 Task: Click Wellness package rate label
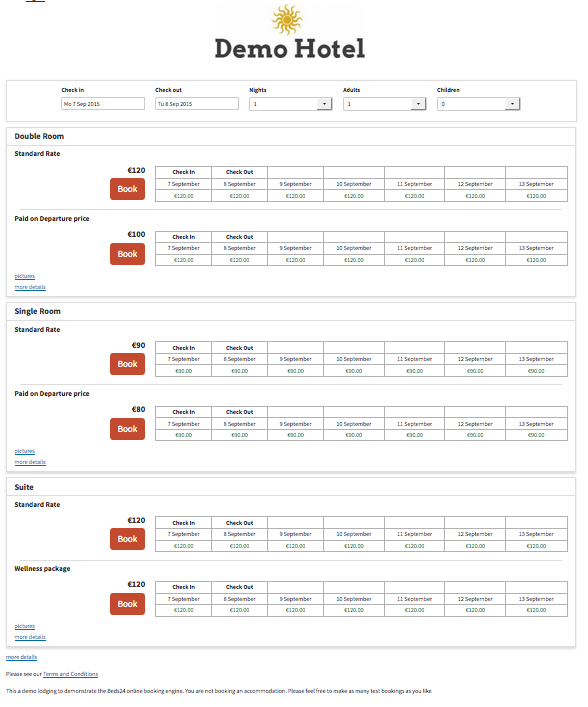click(x=42, y=569)
